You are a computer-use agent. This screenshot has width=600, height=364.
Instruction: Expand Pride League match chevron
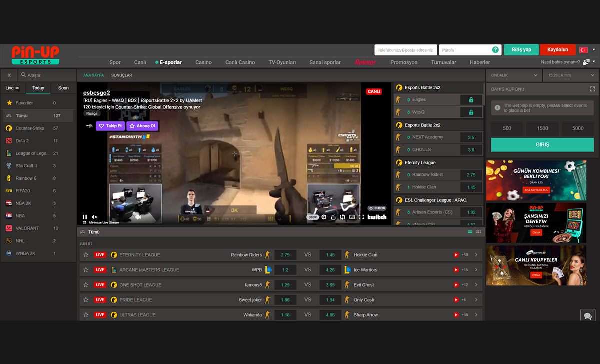476,300
